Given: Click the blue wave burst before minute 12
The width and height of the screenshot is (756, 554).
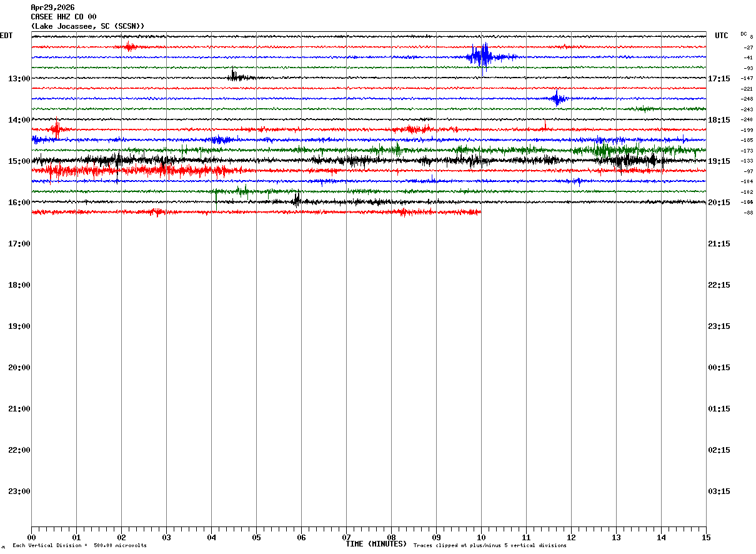Looking at the screenshot, I should point(557,98).
